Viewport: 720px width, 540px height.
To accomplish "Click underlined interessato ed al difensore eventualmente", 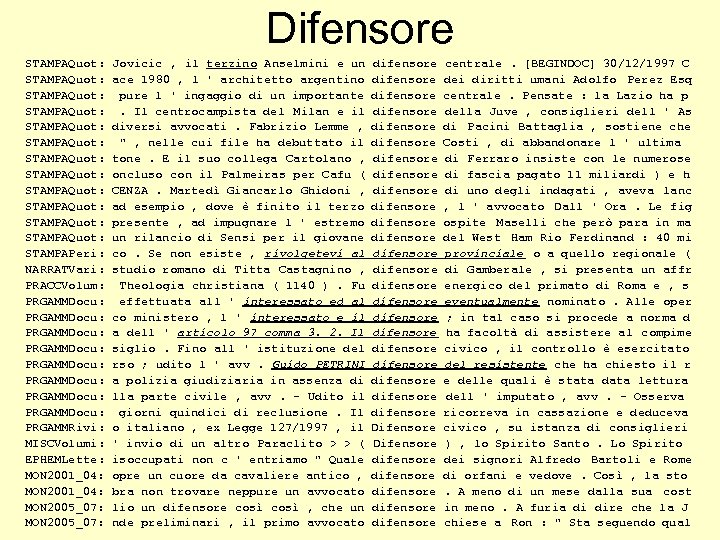I will [391, 302].
